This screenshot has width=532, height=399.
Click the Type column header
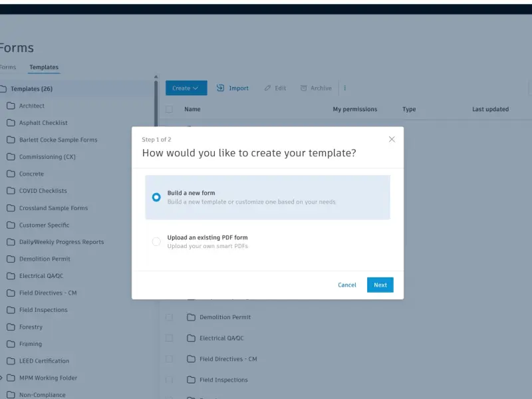(x=409, y=109)
